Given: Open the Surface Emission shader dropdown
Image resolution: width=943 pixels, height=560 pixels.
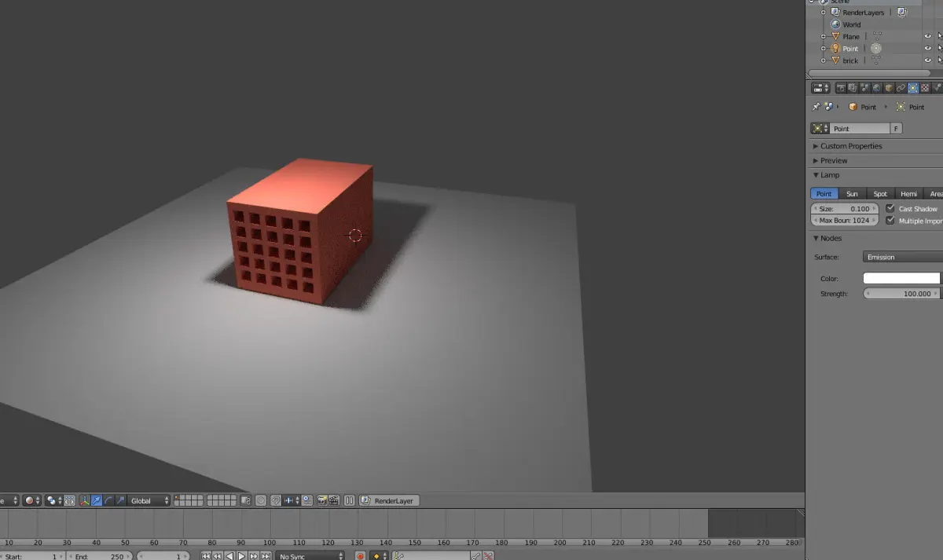Looking at the screenshot, I should [x=902, y=257].
